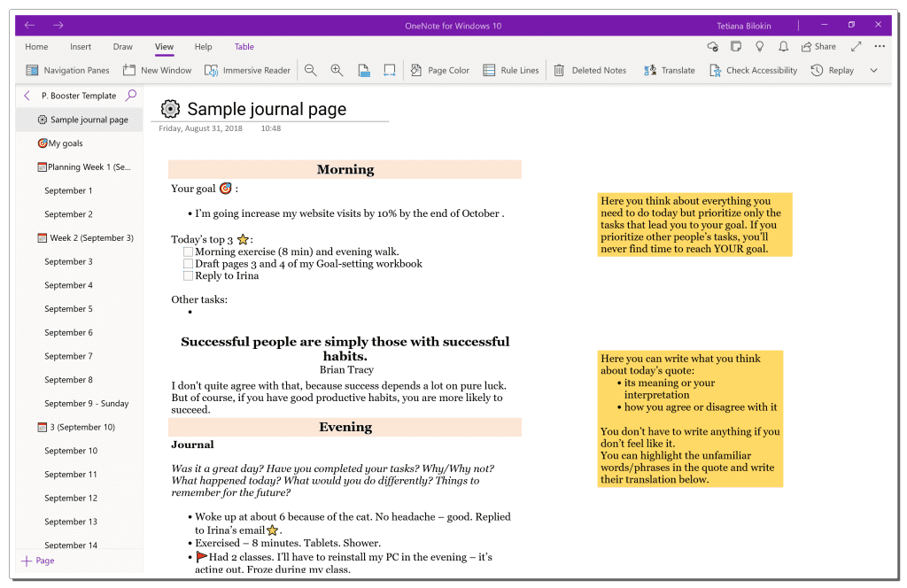Screen dimensions: 907x588
Task: Open the My goals page
Action: click(x=79, y=143)
